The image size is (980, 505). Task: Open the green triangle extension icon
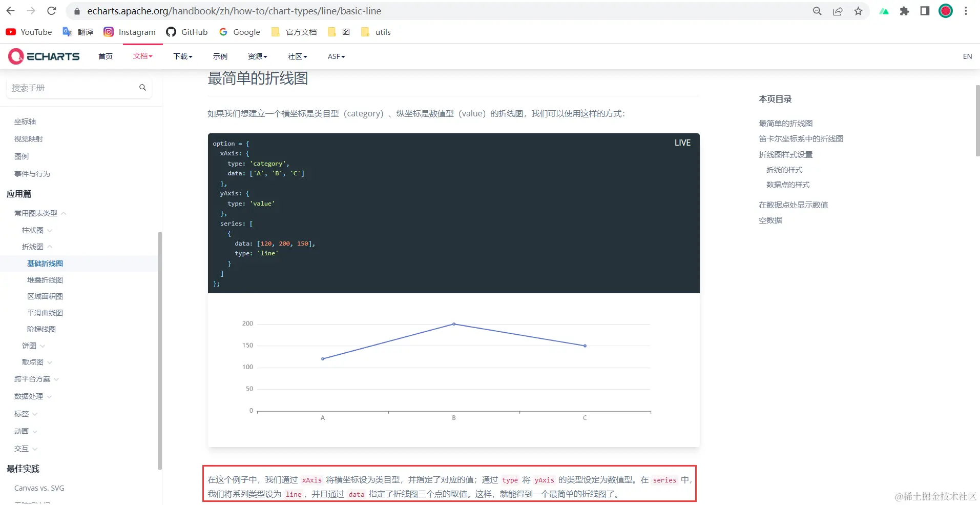884,11
